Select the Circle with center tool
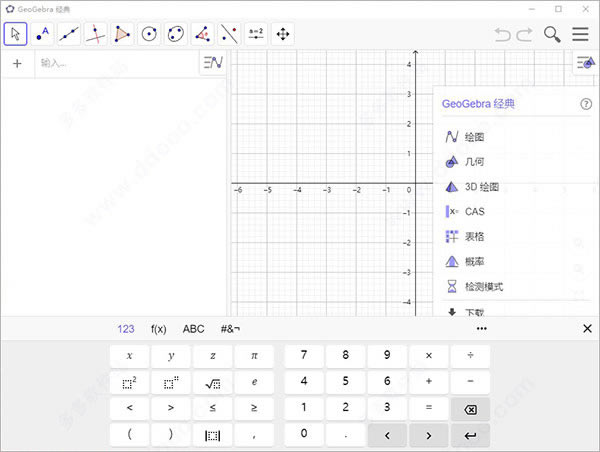The image size is (600, 452). (149, 34)
